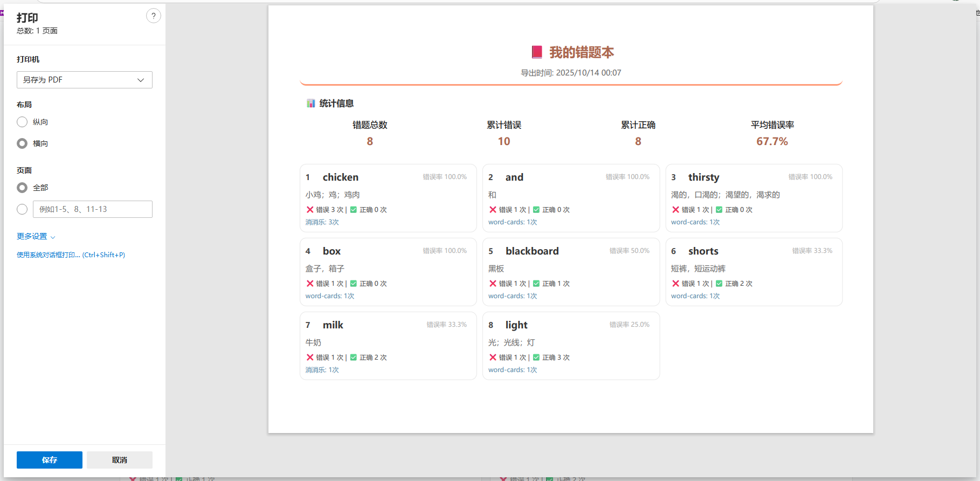Click the green check icon in blackboard card
The image size is (980, 481).
coord(536,284)
